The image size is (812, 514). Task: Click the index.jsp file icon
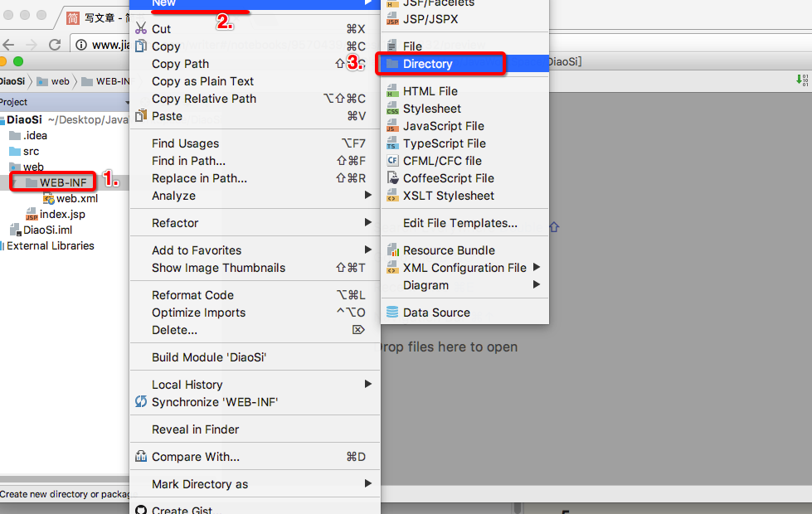tap(32, 214)
